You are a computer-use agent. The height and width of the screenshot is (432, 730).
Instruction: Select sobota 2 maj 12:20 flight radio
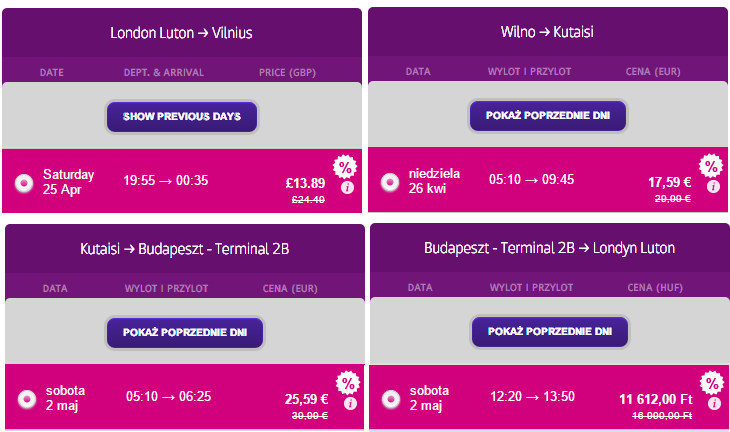click(391, 399)
